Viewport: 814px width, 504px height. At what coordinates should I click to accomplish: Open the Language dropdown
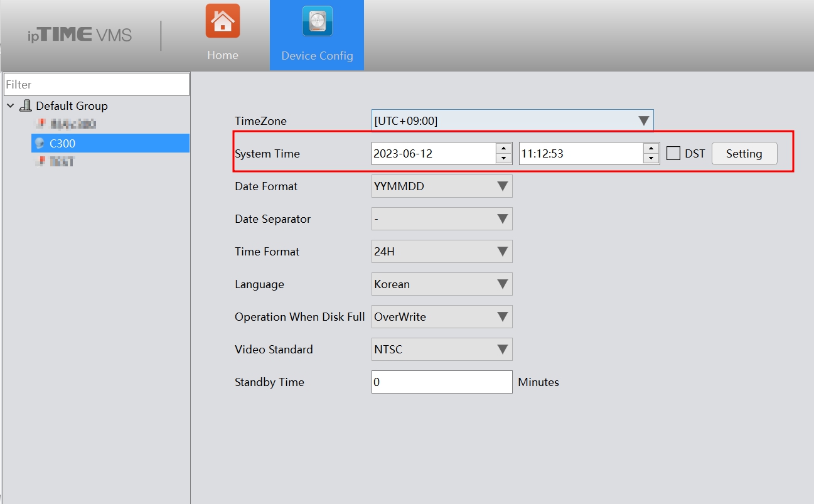pos(442,284)
